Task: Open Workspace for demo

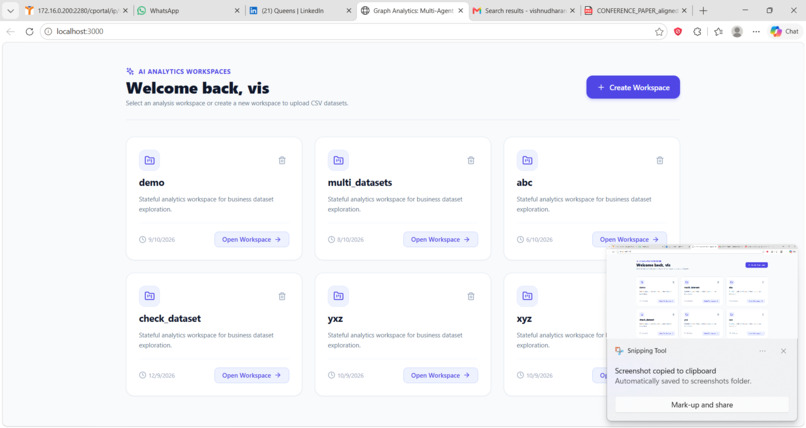Action: 251,239
